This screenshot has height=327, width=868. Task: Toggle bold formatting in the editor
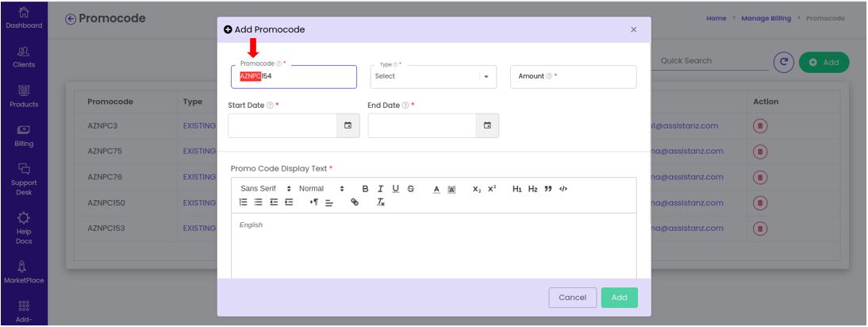coord(365,189)
